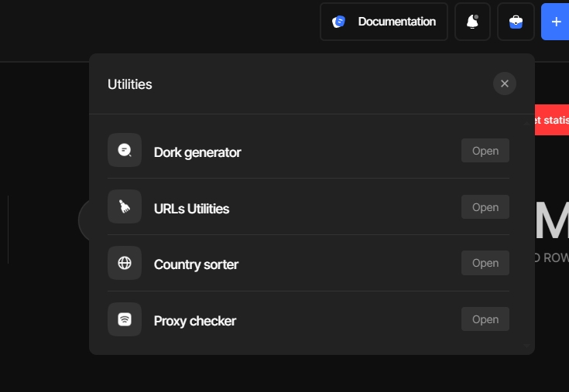
Task: Click the blue plus button
Action: pyautogui.click(x=556, y=22)
